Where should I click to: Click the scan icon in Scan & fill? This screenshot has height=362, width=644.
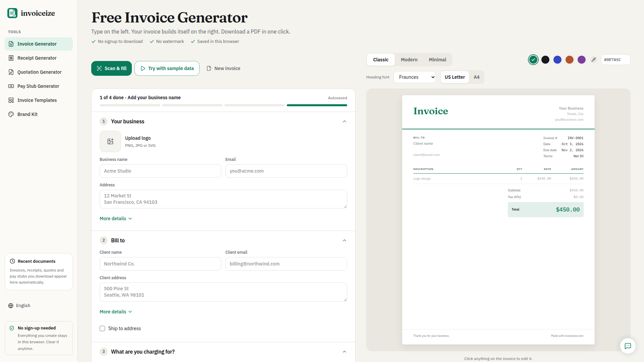99,68
